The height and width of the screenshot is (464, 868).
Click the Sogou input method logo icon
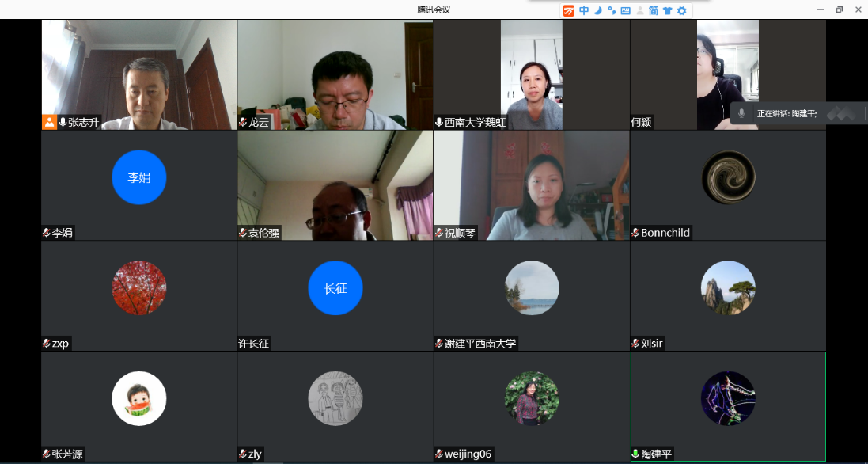pos(569,10)
